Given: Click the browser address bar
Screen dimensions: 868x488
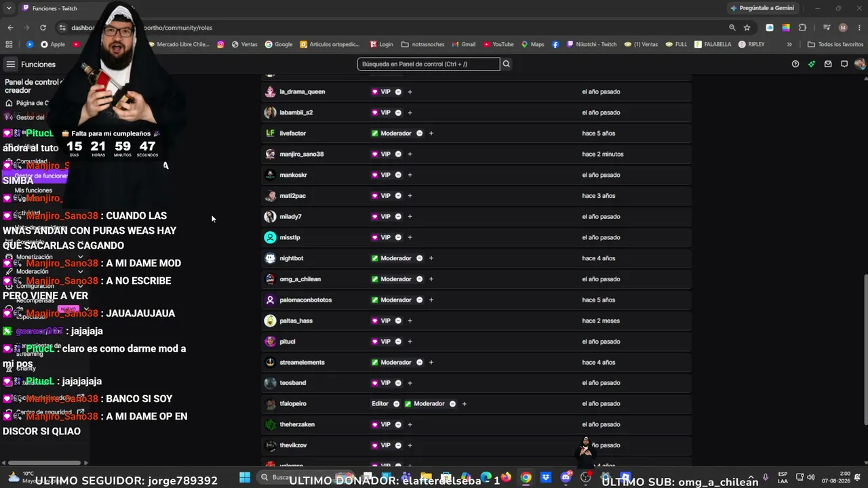Looking at the screenshot, I should coord(393,28).
